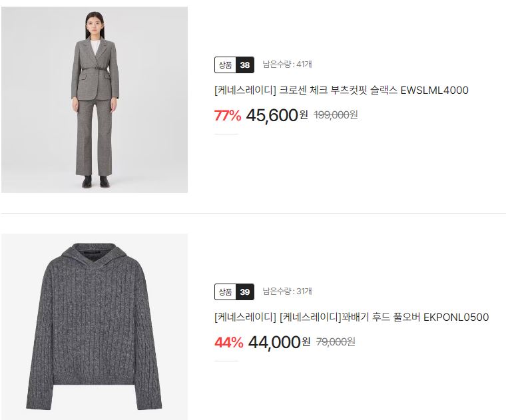
Task: Click the 남은수량 : 31개 stock text
Action: coord(287,292)
